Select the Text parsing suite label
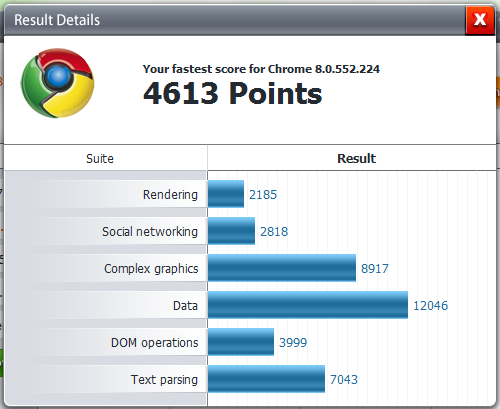Viewport: 500px width, 409px height. tap(164, 380)
